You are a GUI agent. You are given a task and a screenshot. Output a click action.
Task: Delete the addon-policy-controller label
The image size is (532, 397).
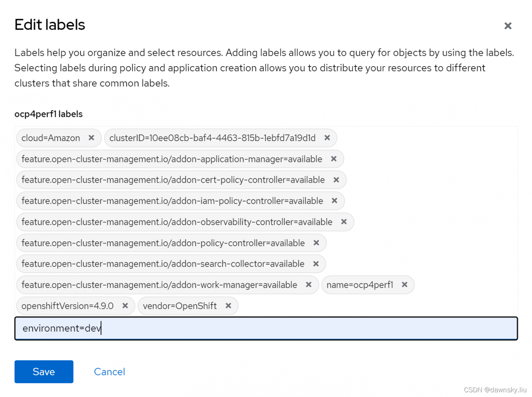[x=316, y=243]
